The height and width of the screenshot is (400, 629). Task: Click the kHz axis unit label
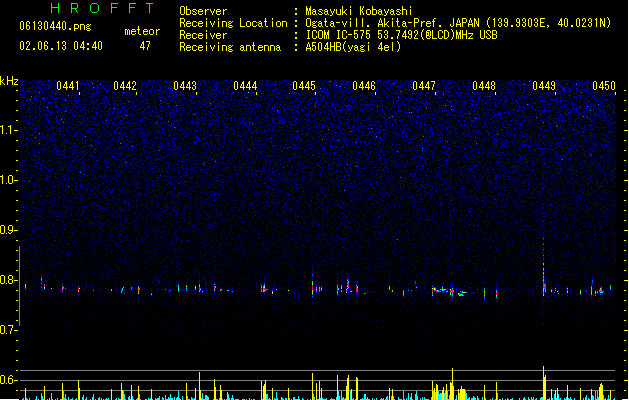pos(9,81)
